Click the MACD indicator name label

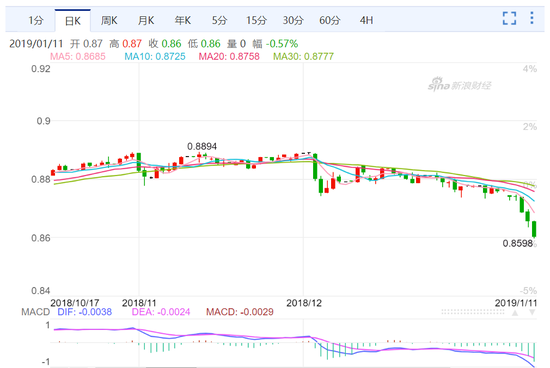(x=35, y=312)
